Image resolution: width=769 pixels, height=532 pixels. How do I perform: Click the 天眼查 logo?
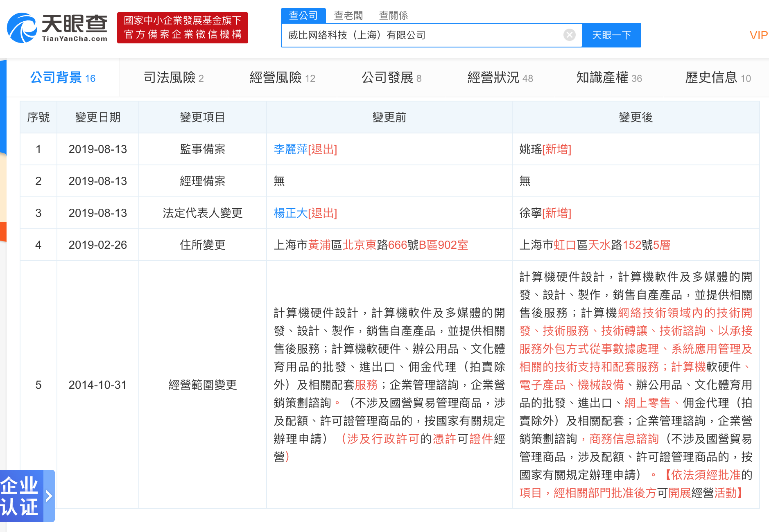[x=57, y=28]
